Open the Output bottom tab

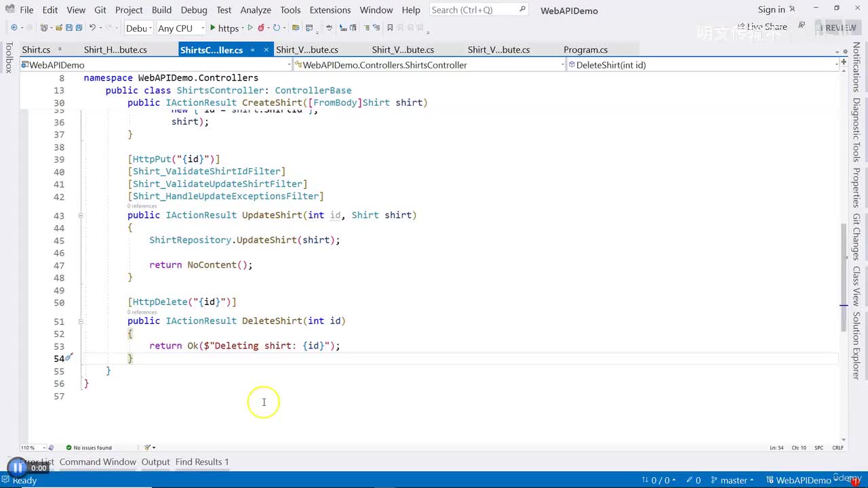pyautogui.click(x=155, y=462)
